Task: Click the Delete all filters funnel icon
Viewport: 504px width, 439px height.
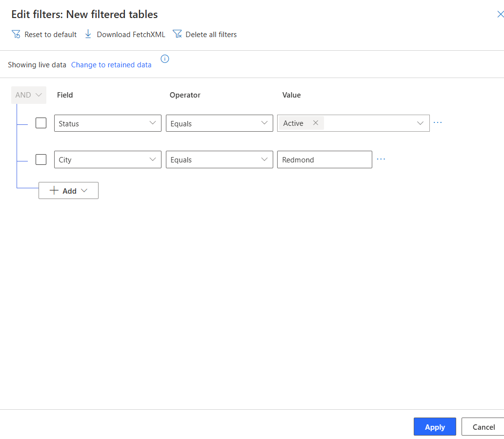Action: (x=177, y=34)
